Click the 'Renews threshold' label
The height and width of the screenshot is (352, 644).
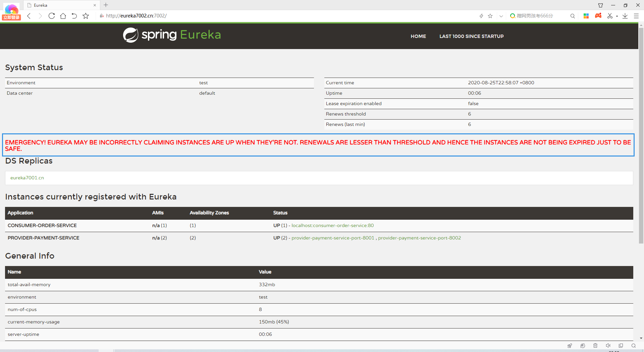(x=346, y=114)
